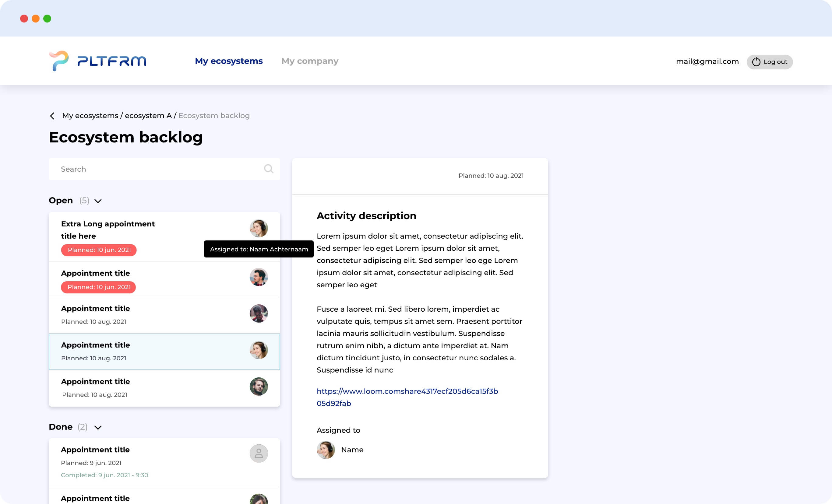The height and width of the screenshot is (504, 832).
Task: Click assignee avatar under Assigned to
Action: pos(326,450)
